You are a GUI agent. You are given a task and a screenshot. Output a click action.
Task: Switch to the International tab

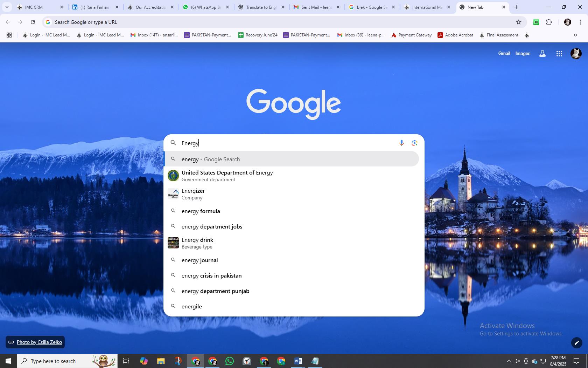tap(427, 7)
